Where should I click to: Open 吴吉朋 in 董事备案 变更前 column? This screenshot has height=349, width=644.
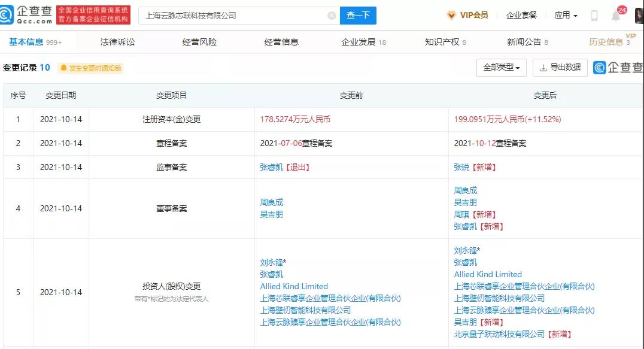(x=272, y=214)
